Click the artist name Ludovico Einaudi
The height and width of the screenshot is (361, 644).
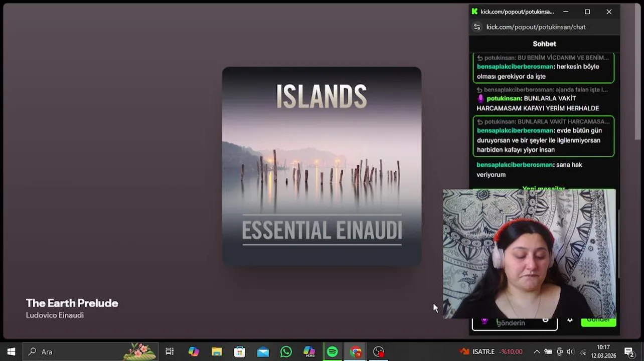(55, 315)
